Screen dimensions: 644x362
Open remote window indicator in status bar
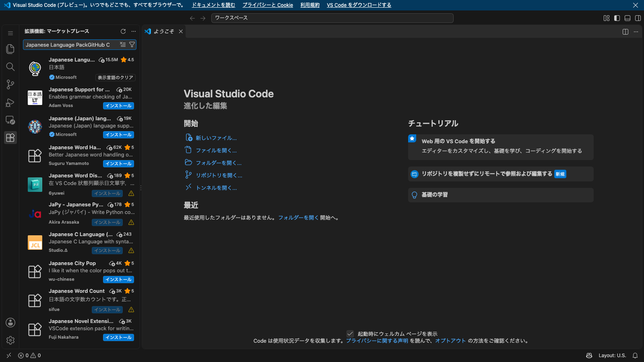[x=9, y=356]
